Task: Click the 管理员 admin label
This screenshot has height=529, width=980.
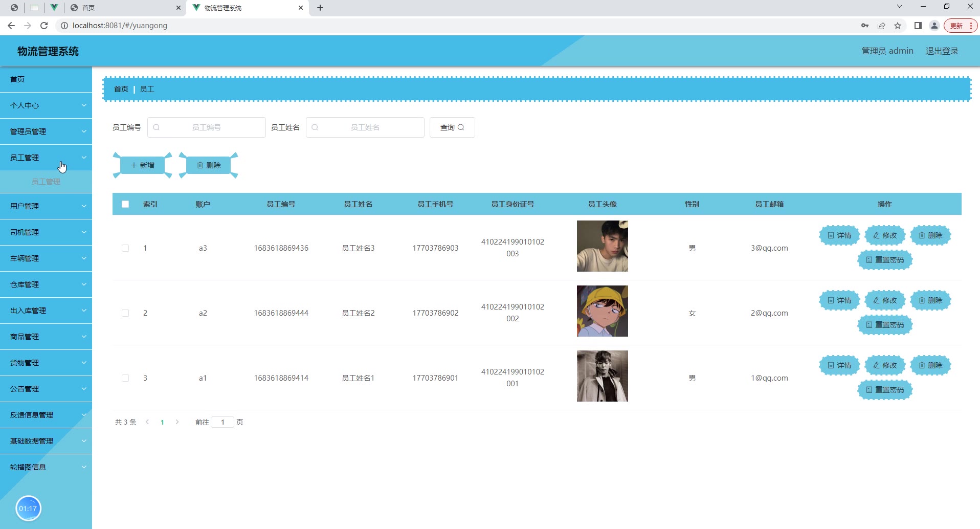Action: [x=887, y=51]
